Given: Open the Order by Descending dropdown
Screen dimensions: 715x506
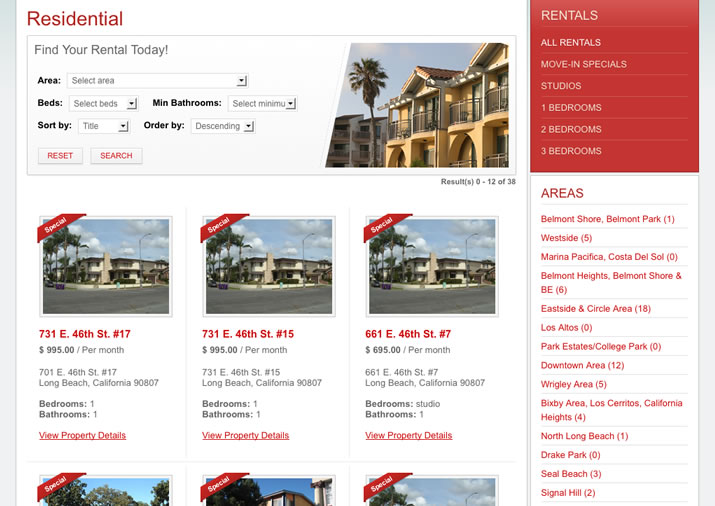Looking at the screenshot, I should [x=223, y=126].
